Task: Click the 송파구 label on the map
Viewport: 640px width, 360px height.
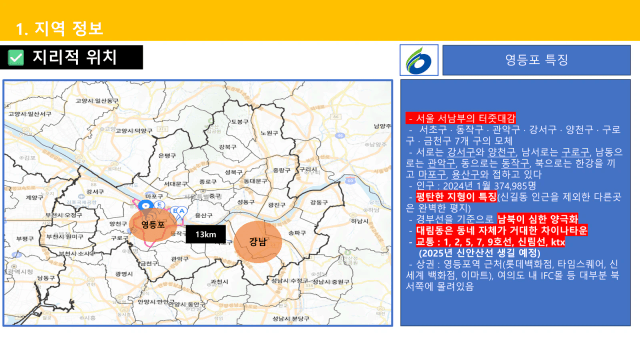Action: tap(297, 233)
